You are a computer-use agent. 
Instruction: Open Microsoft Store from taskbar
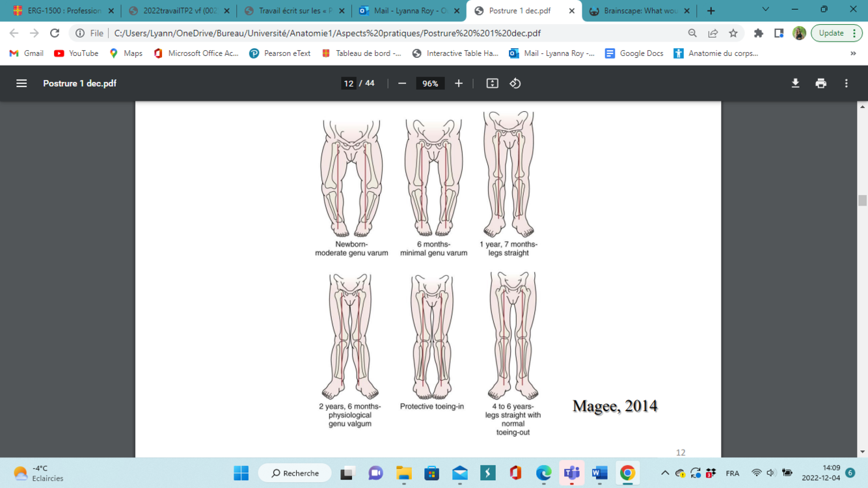coord(432,473)
